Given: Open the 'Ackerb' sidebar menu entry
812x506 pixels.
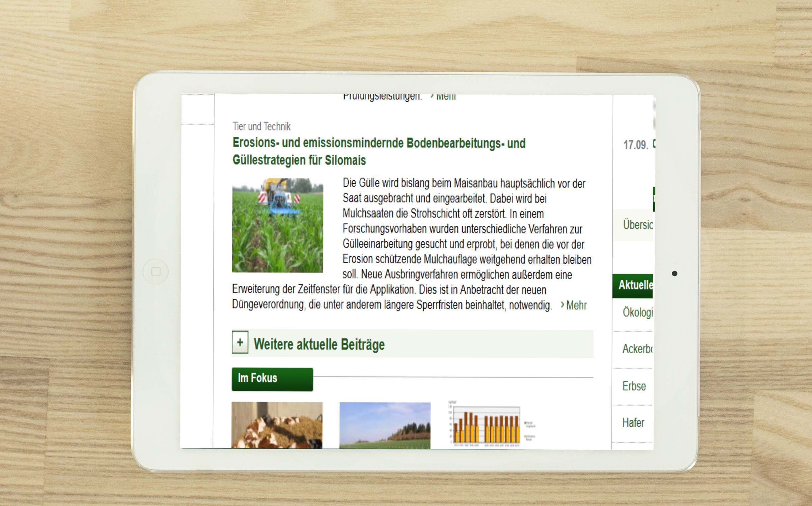Looking at the screenshot, I should 637,349.
